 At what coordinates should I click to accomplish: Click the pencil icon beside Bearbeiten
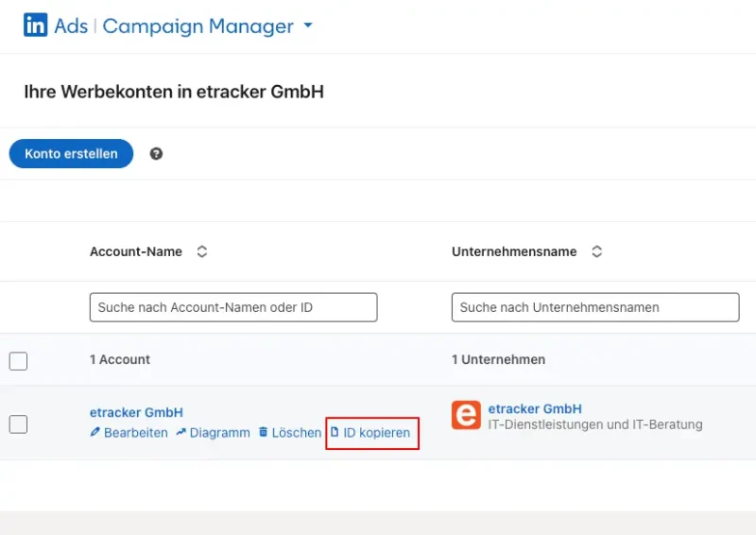click(x=94, y=433)
